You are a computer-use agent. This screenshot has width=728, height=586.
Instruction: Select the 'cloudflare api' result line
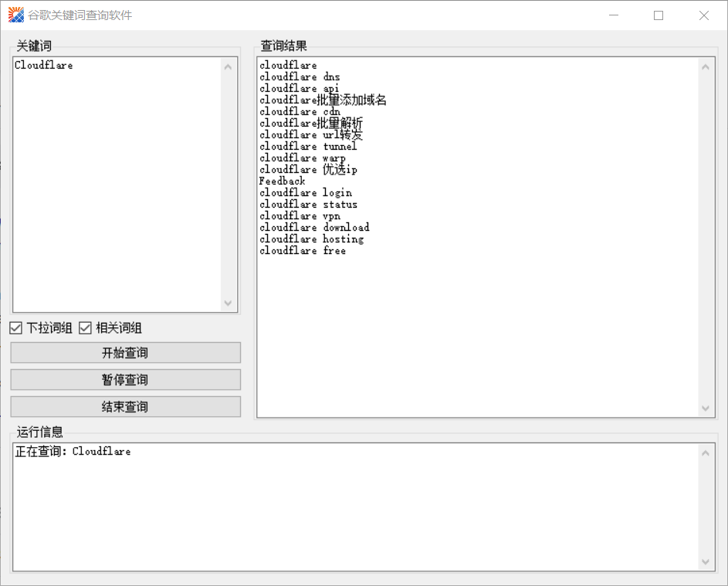coord(300,88)
